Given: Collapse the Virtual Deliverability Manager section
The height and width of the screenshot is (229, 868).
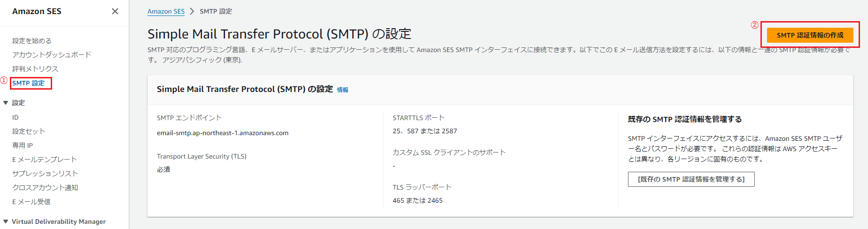Looking at the screenshot, I should [6, 221].
